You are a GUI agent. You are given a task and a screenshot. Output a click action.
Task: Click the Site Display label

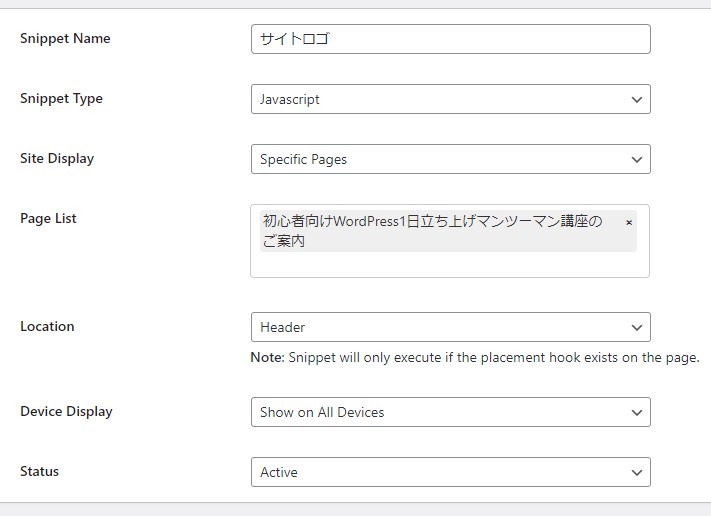(x=57, y=159)
